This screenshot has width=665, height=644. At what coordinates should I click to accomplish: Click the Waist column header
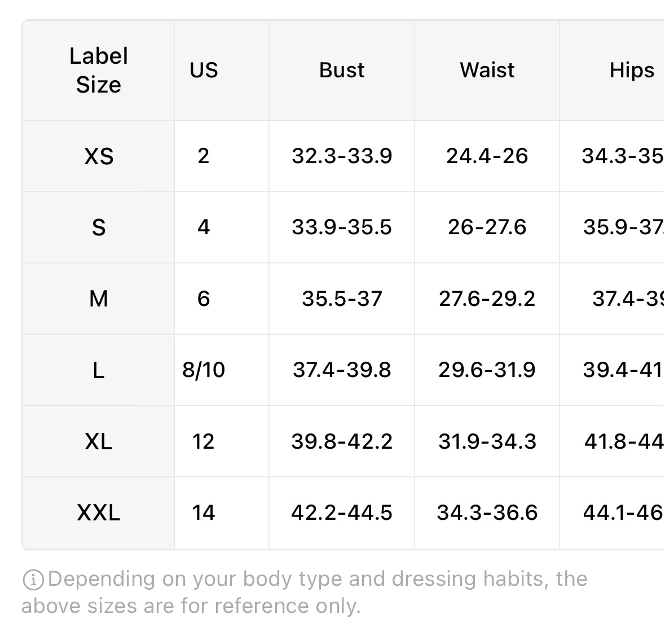coord(487,71)
